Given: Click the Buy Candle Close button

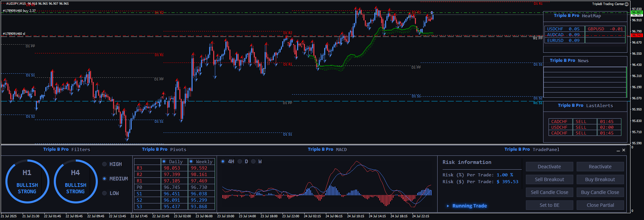Looking at the screenshot, I should pyautogui.click(x=600, y=192).
